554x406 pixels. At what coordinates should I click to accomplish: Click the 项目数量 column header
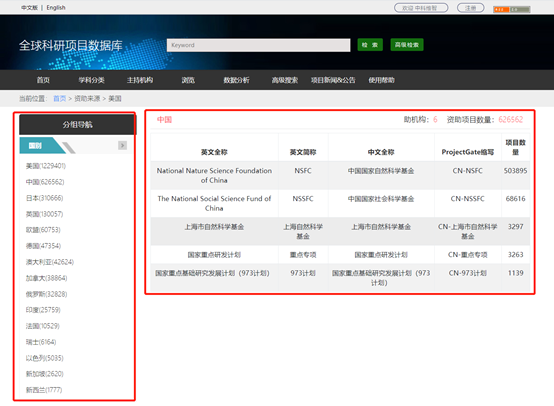515,147
